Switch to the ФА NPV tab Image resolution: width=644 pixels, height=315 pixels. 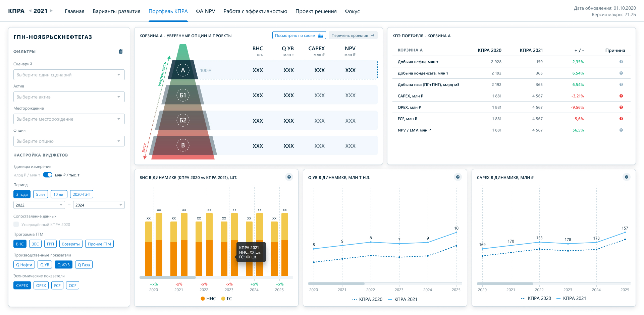(x=205, y=11)
